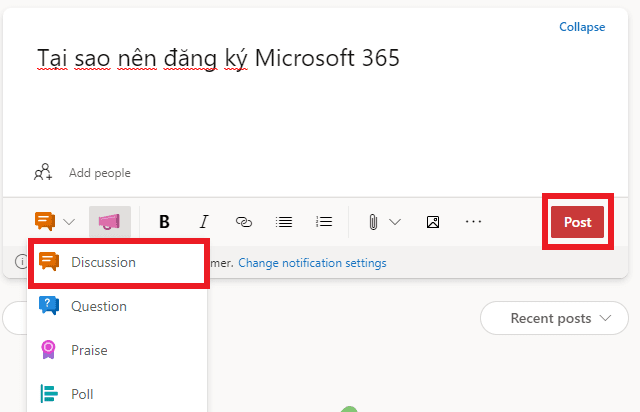
Task: Expand the attachment options chevron
Action: click(395, 222)
